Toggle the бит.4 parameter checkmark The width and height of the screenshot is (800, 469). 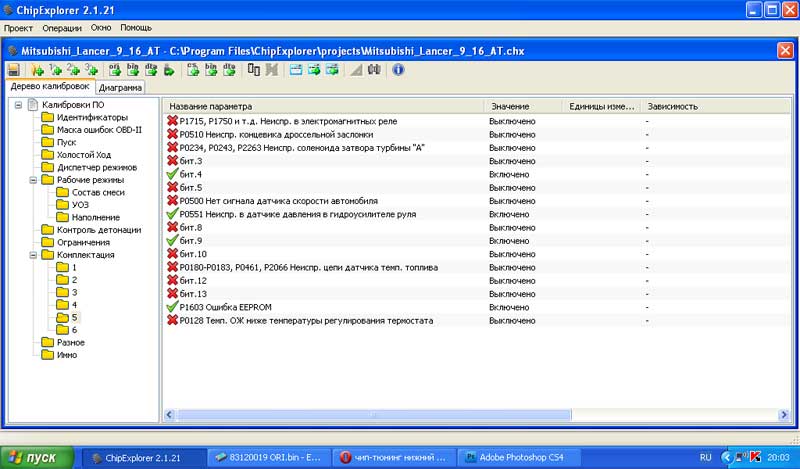[172, 174]
